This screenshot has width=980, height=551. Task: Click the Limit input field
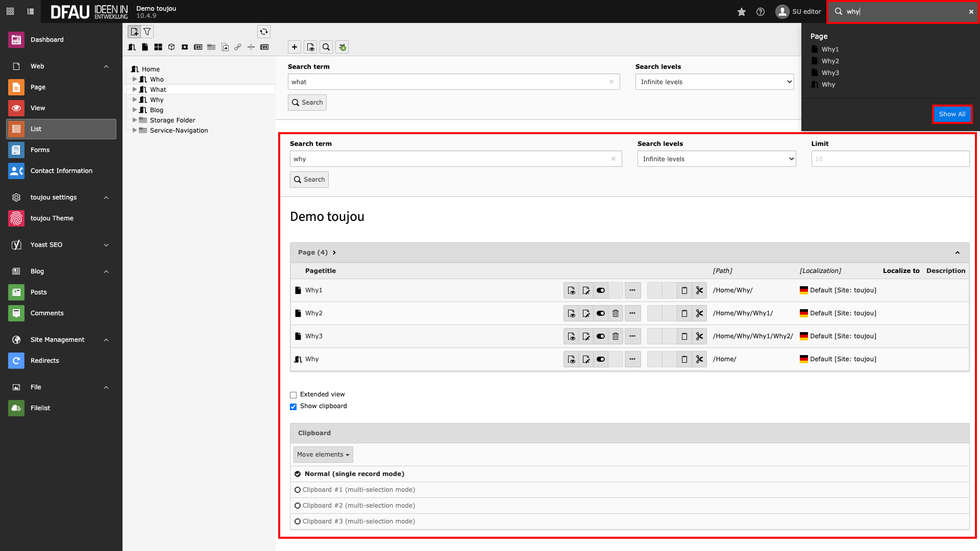click(x=890, y=159)
